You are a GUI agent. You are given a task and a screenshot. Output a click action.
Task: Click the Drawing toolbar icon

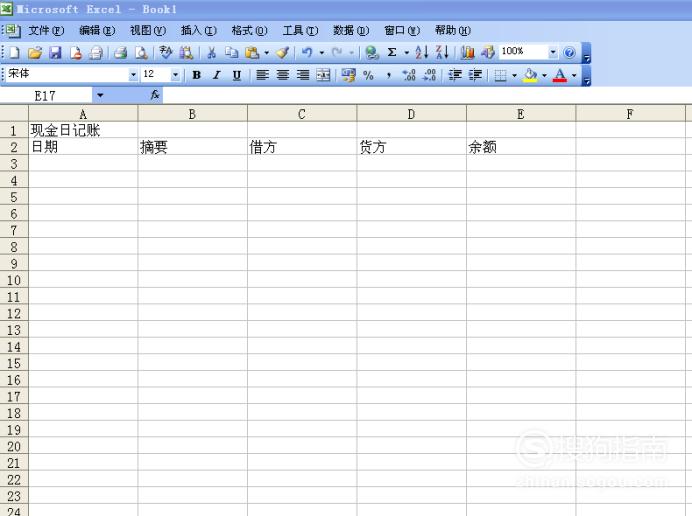pos(488,53)
